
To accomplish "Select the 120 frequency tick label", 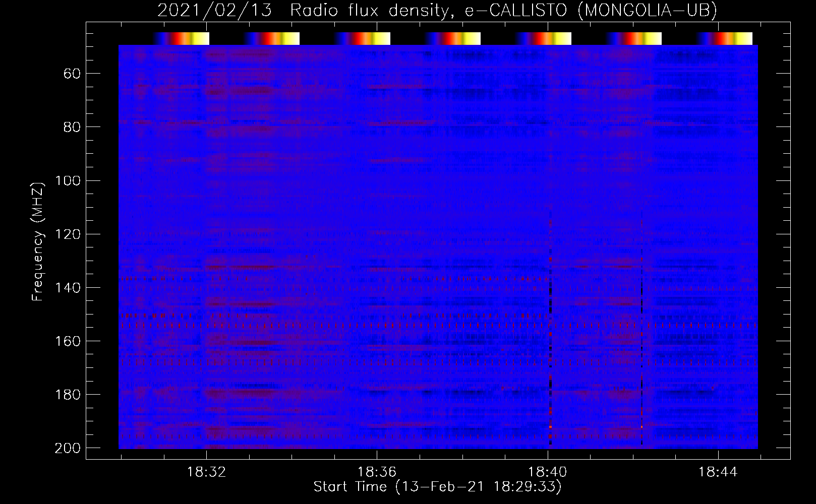I will tap(68, 234).
